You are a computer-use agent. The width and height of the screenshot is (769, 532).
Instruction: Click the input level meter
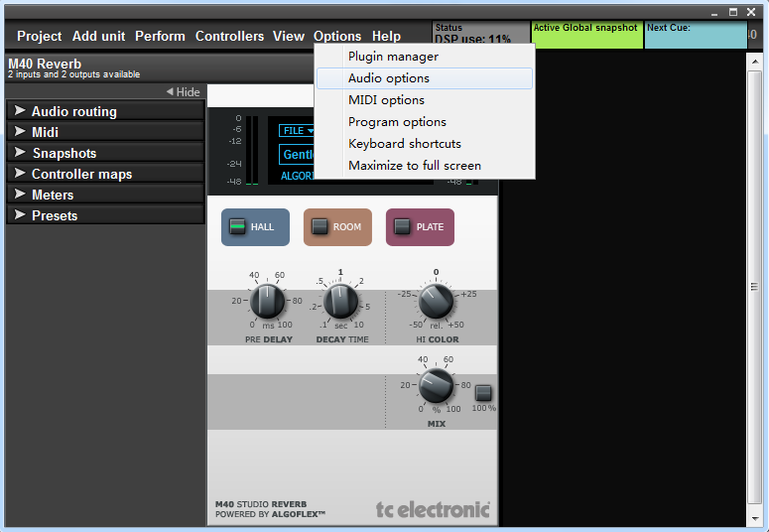252,150
